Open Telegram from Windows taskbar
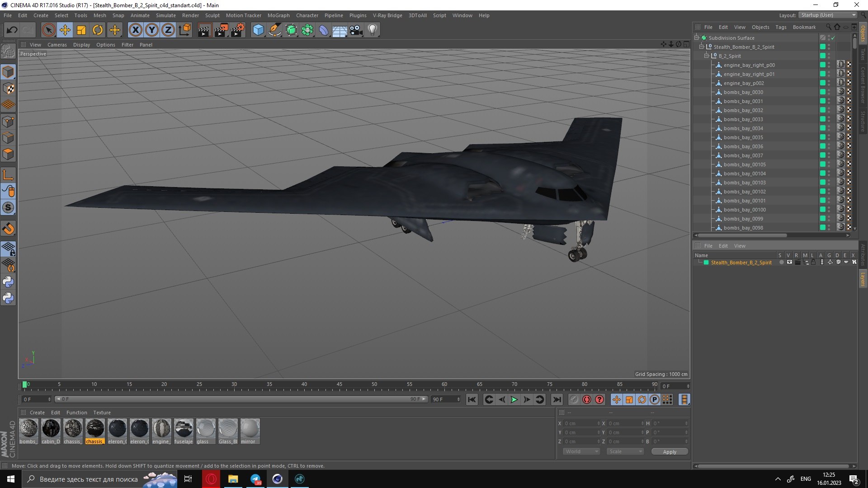The width and height of the screenshot is (868, 488). pyautogui.click(x=256, y=479)
